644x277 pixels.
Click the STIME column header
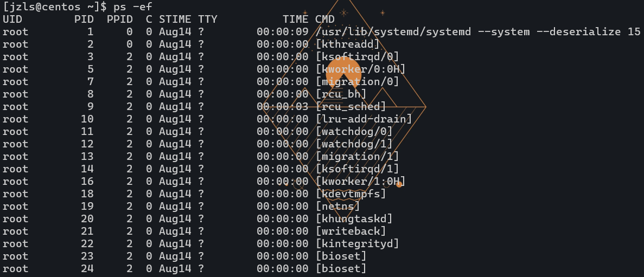click(175, 20)
